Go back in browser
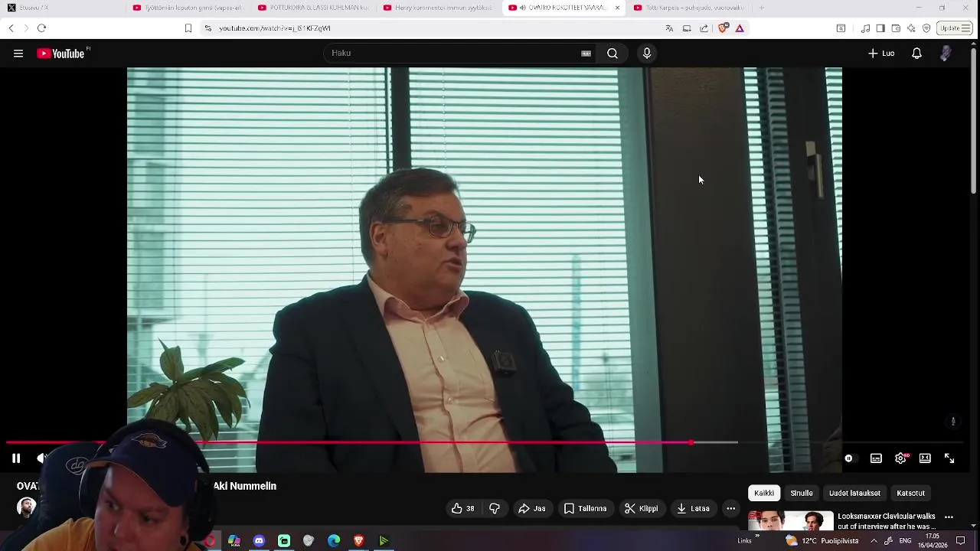Image resolution: width=980 pixels, height=551 pixels. click(11, 28)
